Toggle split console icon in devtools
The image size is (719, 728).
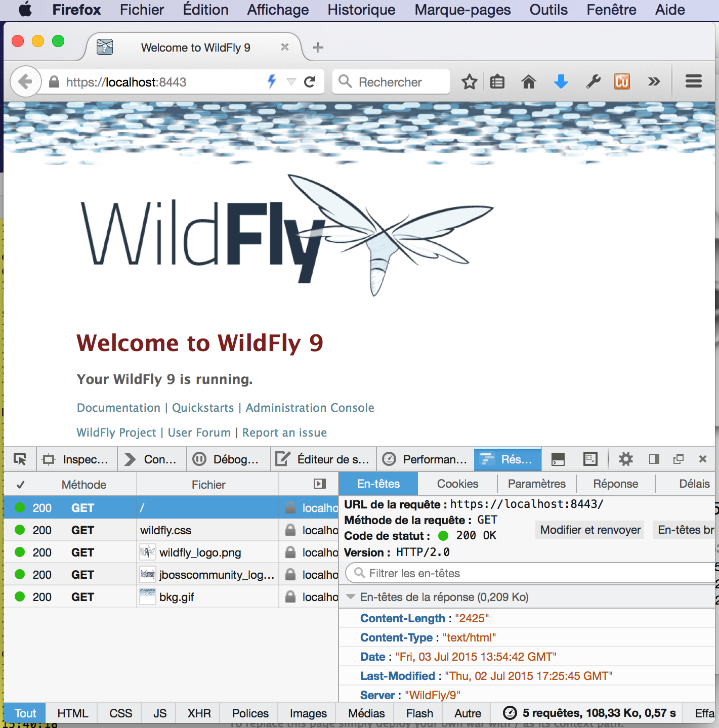[558, 459]
